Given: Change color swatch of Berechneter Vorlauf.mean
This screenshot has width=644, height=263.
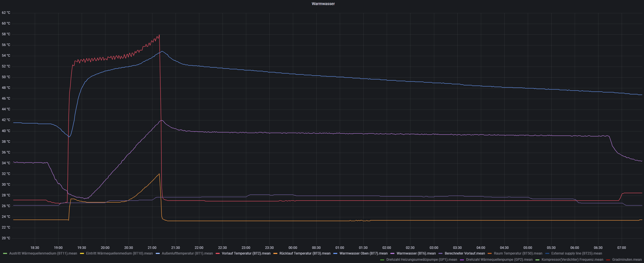Looking at the screenshot, I should (x=440, y=253).
